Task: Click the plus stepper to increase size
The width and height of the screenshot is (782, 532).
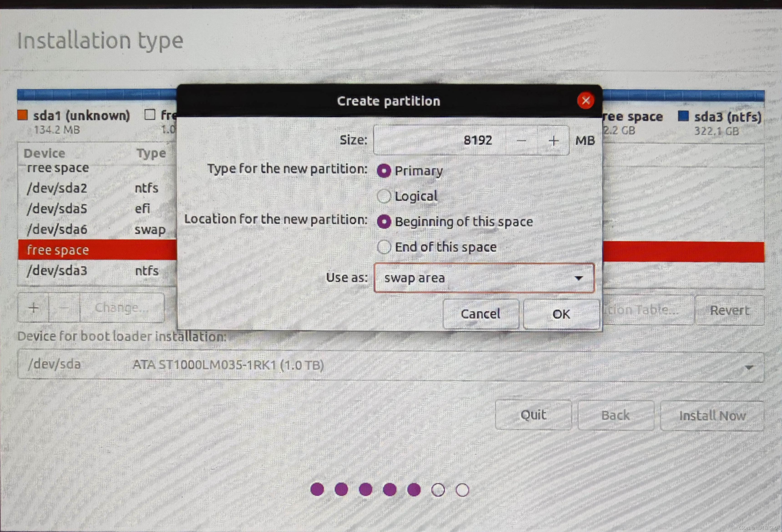Action: (553, 141)
